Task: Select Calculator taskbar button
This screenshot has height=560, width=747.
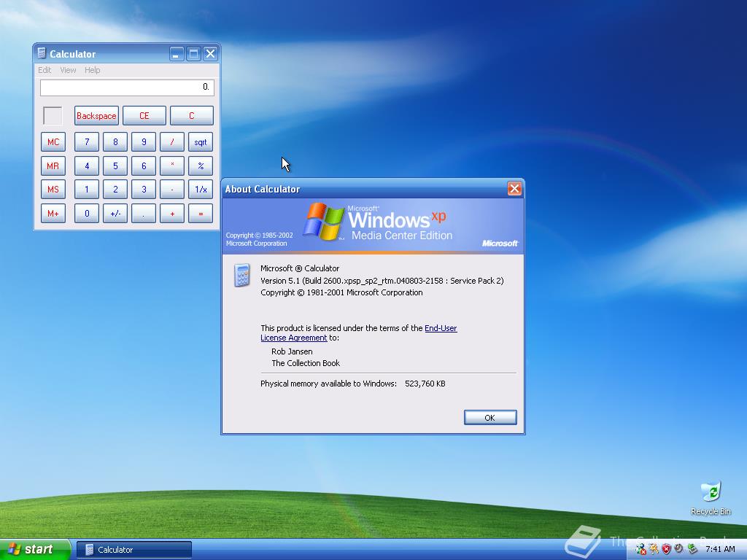Action: click(x=134, y=550)
